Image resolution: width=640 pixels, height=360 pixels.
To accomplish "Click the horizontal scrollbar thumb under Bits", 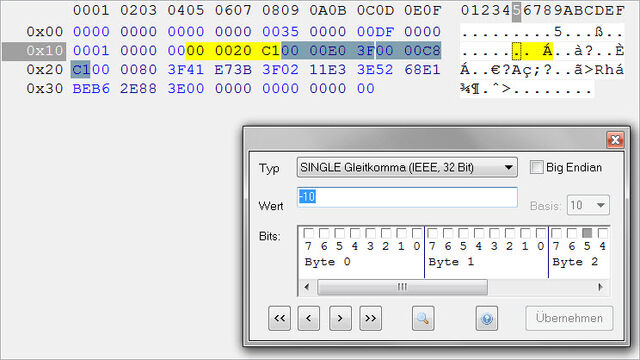I will coord(402,287).
